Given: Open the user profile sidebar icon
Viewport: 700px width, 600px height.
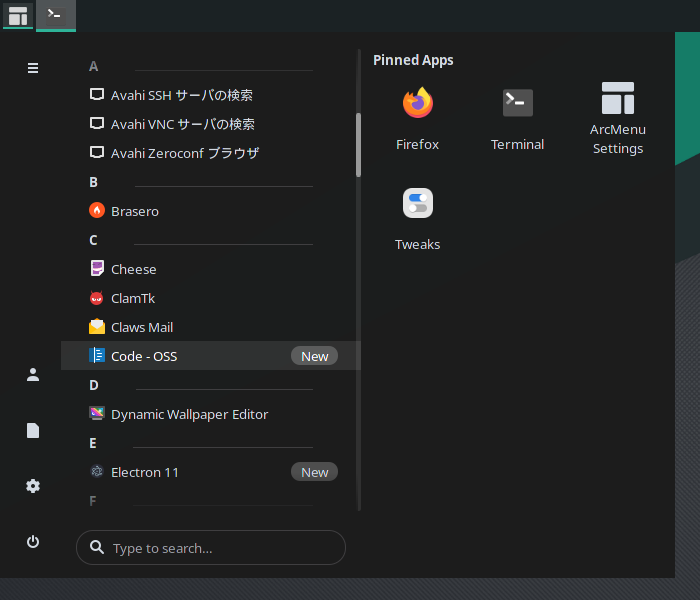Looking at the screenshot, I should pos(33,375).
